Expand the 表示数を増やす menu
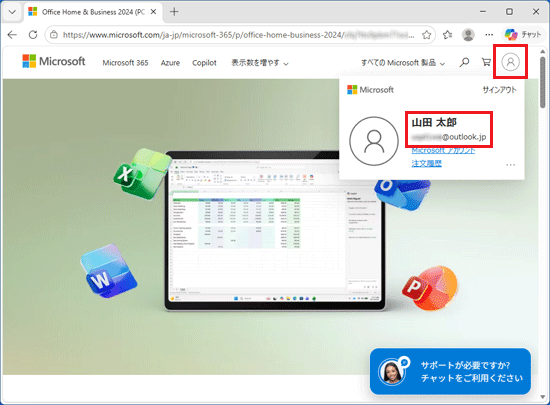 pyautogui.click(x=260, y=63)
